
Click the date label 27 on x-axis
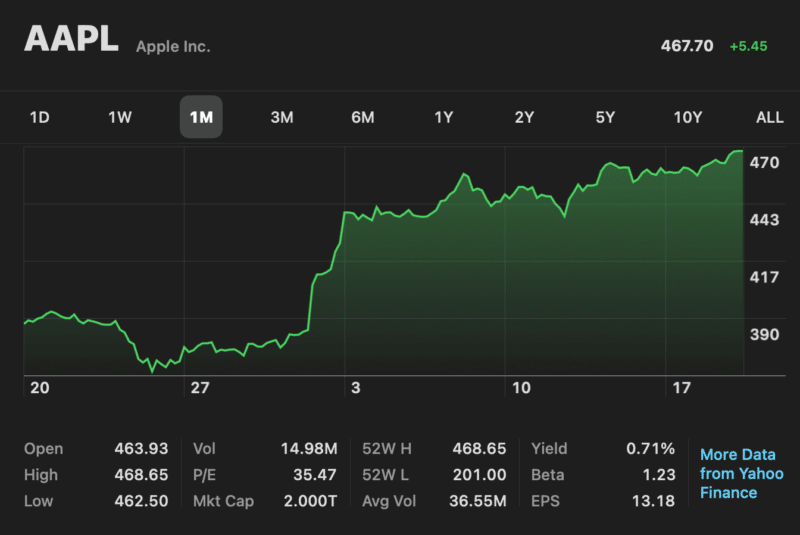click(200, 388)
